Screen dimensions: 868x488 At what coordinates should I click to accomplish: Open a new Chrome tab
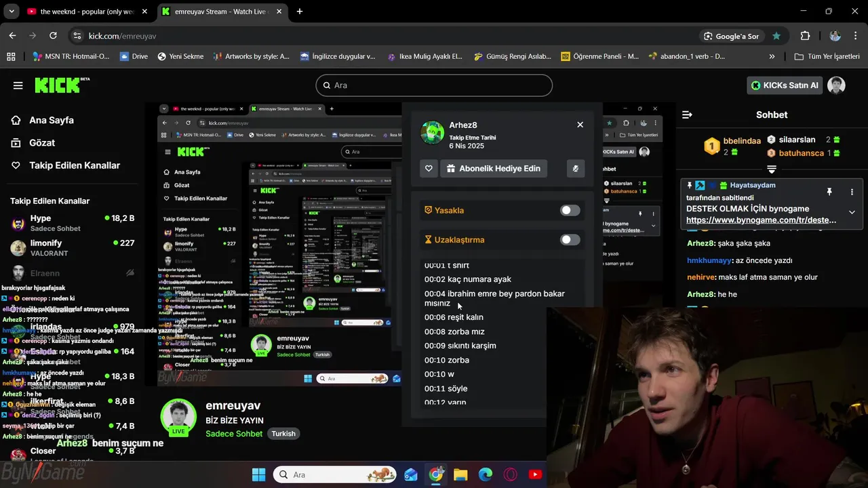pyautogui.click(x=300, y=12)
